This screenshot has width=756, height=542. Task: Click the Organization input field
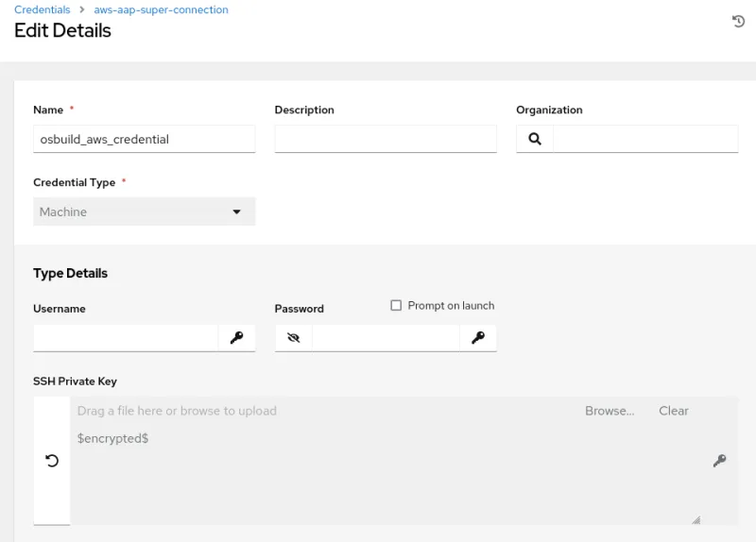click(645, 139)
